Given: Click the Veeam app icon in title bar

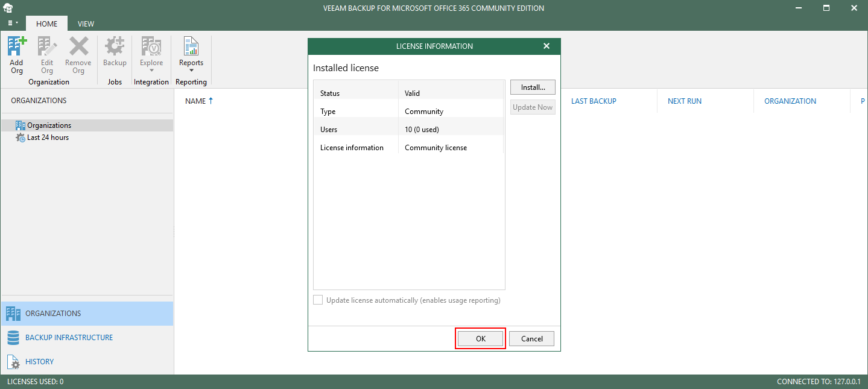Looking at the screenshot, I should pyautogui.click(x=8, y=8).
